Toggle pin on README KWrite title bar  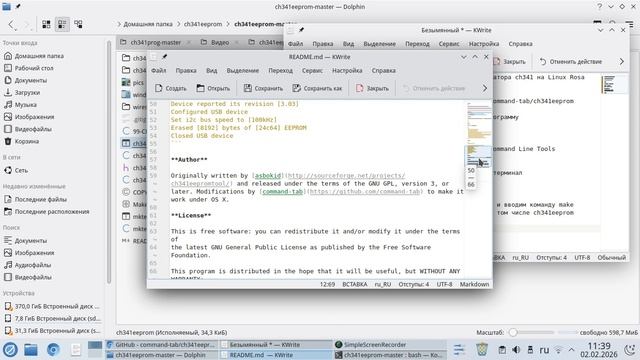(164, 57)
